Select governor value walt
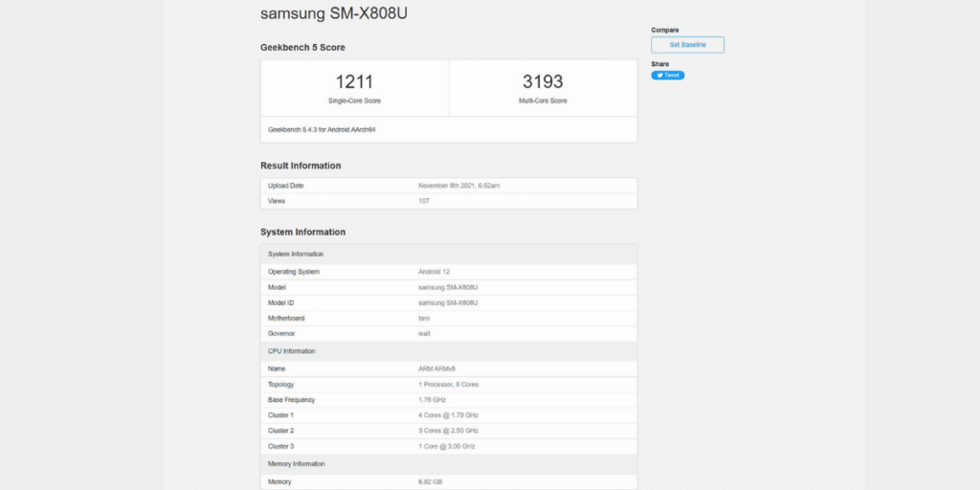 [424, 334]
